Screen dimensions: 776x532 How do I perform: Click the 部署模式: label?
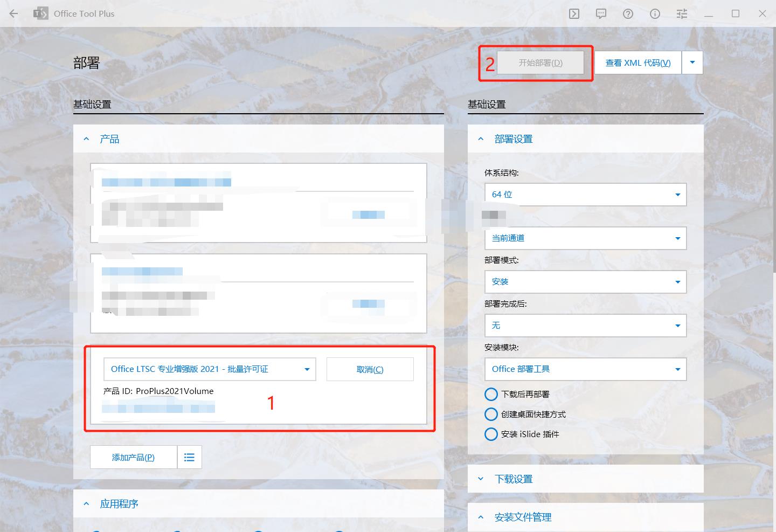click(x=502, y=260)
